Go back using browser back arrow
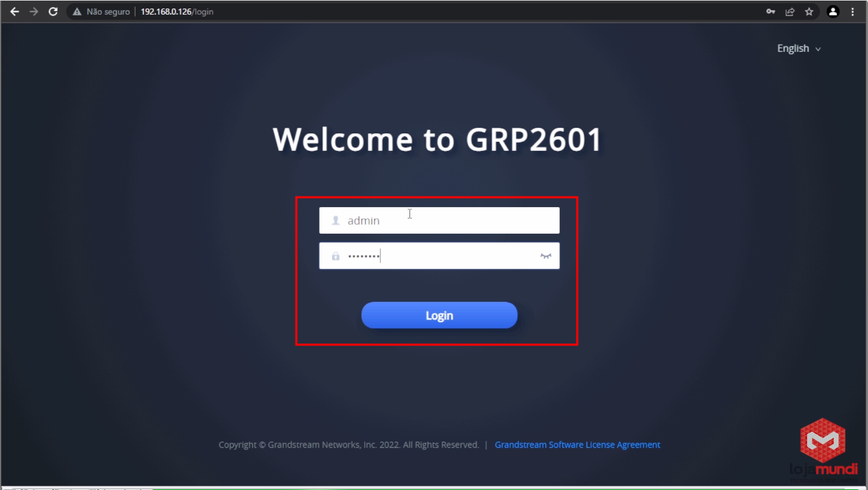868x490 pixels. (x=14, y=12)
